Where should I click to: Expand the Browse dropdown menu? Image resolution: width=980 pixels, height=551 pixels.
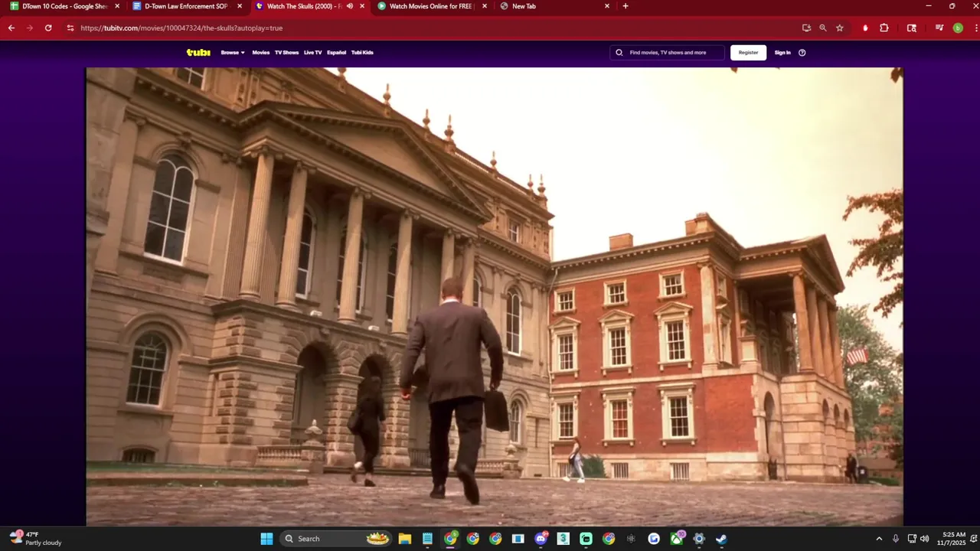point(233,53)
